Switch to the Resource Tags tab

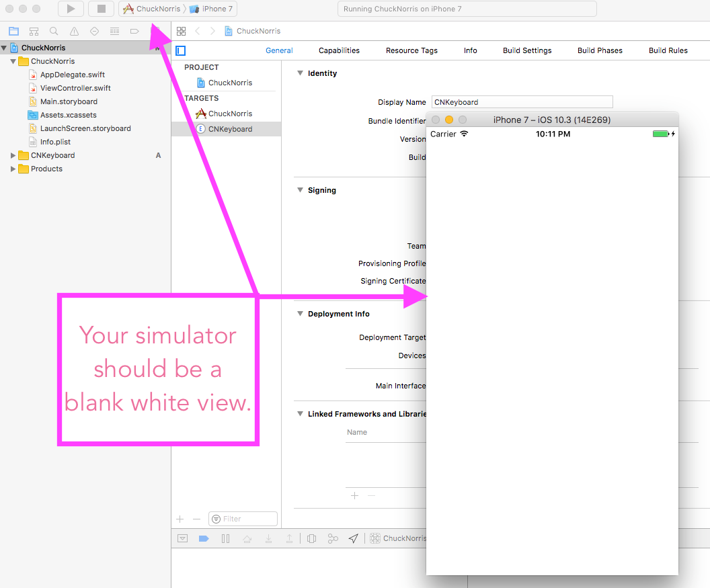pos(411,50)
